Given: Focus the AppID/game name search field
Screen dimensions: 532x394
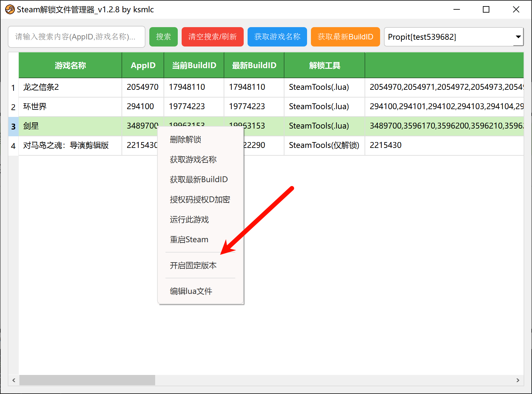Looking at the screenshot, I should (x=76, y=37).
